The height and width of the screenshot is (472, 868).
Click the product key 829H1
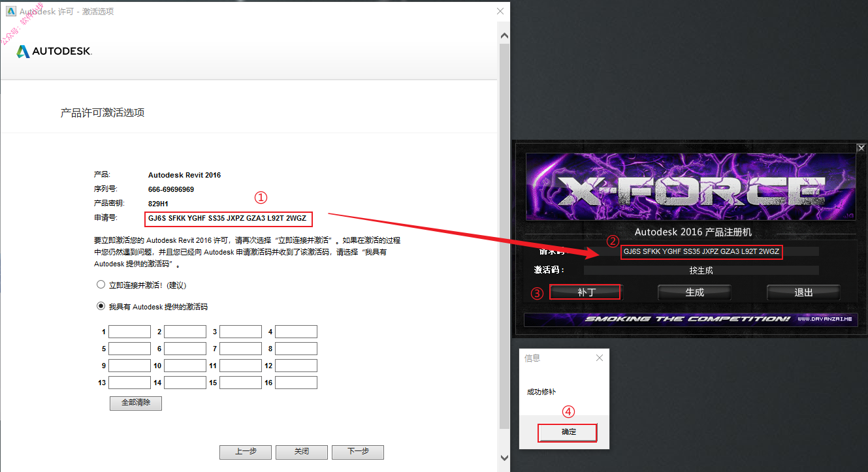tap(159, 203)
